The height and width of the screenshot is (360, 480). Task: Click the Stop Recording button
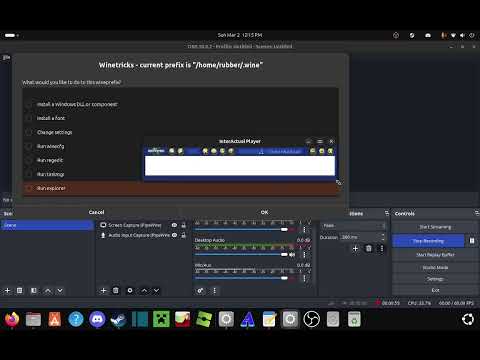[x=428, y=241]
